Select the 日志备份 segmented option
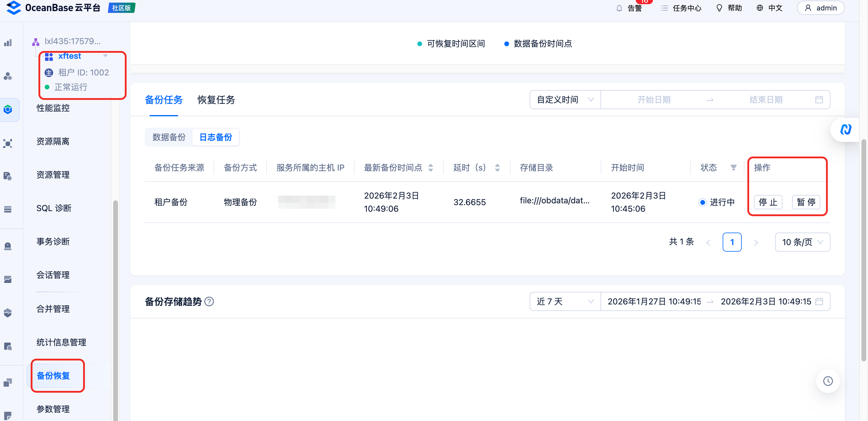The image size is (868, 421). pos(216,137)
